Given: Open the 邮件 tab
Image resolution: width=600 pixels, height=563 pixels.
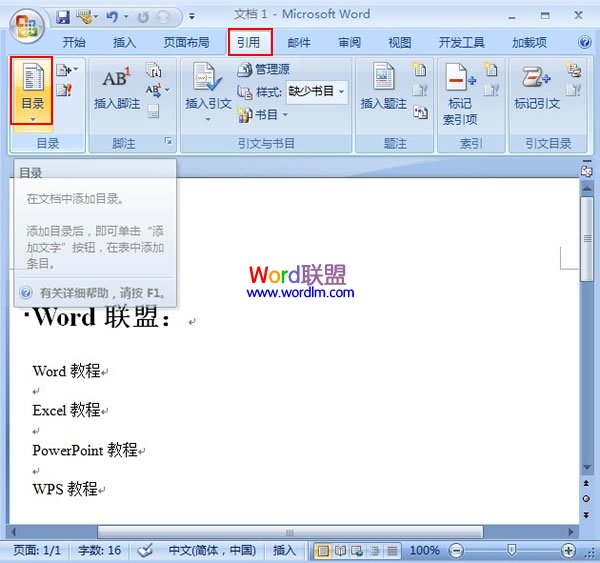Looking at the screenshot, I should [x=299, y=42].
